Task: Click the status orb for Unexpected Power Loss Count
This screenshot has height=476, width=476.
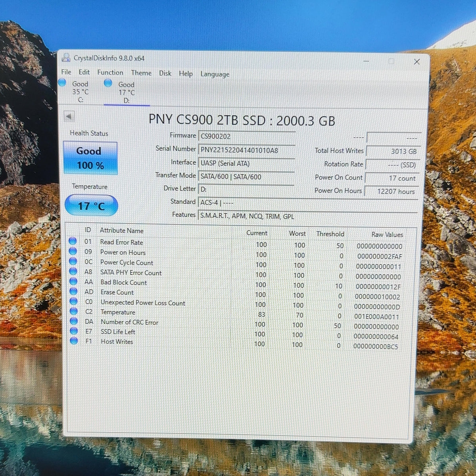Action: pos(73,301)
